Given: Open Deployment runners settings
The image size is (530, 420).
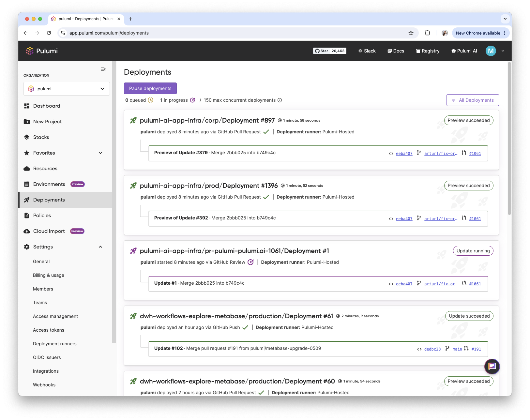Looking at the screenshot, I should coord(55,344).
